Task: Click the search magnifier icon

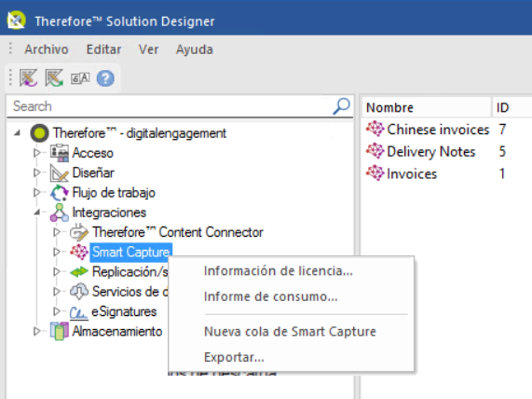Action: point(341,106)
